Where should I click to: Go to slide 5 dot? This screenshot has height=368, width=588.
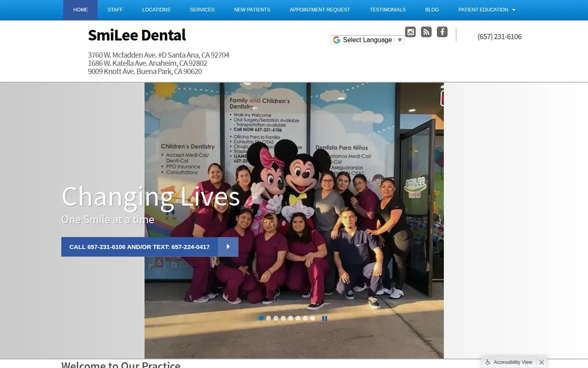(290, 318)
